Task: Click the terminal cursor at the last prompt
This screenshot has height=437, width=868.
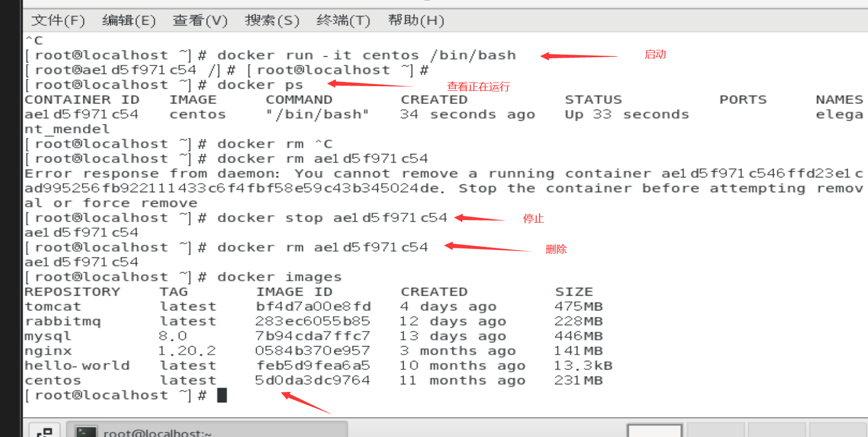Action: (x=222, y=395)
